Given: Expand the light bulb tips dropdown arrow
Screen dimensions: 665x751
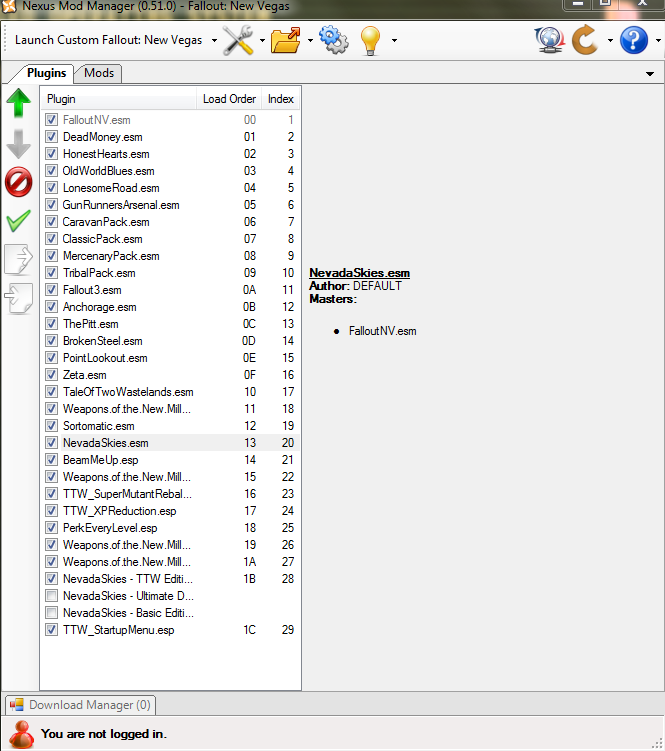Looking at the screenshot, I should click(x=394, y=41).
